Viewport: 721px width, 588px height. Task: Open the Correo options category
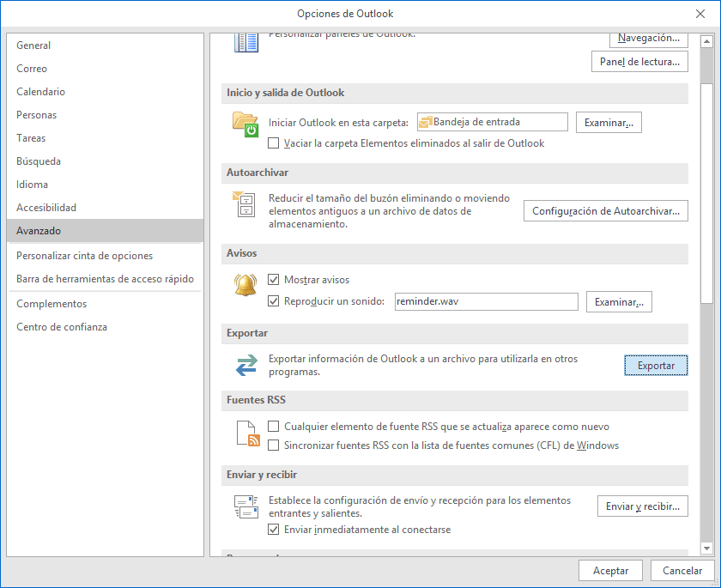tap(106, 69)
